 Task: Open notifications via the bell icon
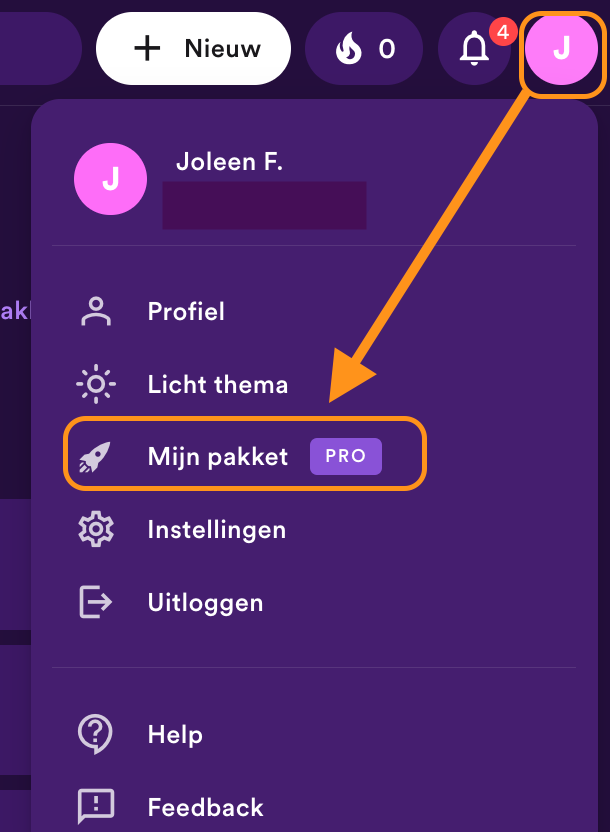point(470,49)
